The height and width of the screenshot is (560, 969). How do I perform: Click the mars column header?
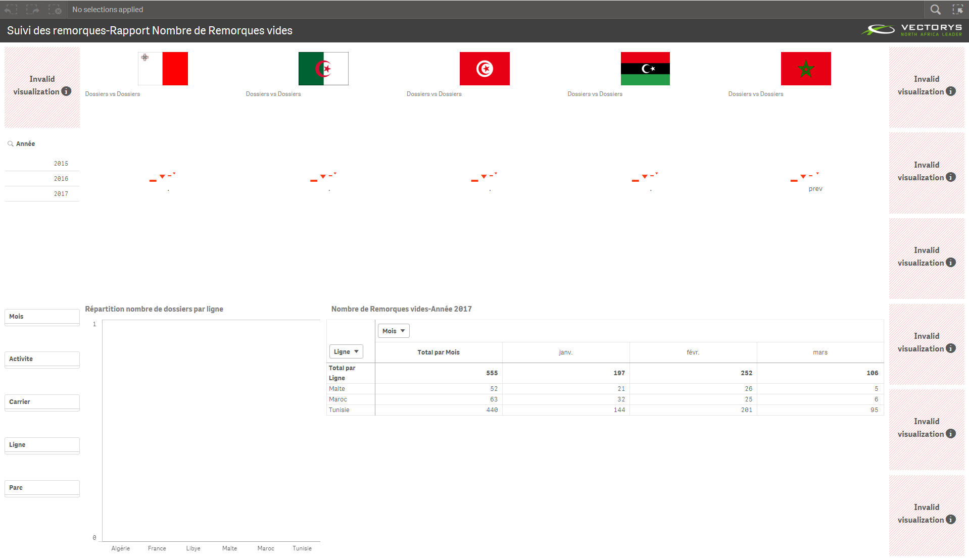pyautogui.click(x=820, y=352)
